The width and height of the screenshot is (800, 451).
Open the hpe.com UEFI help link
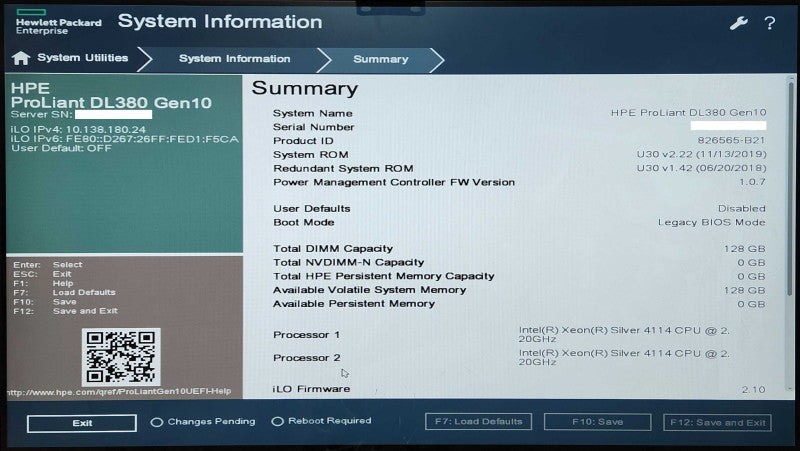click(119, 392)
